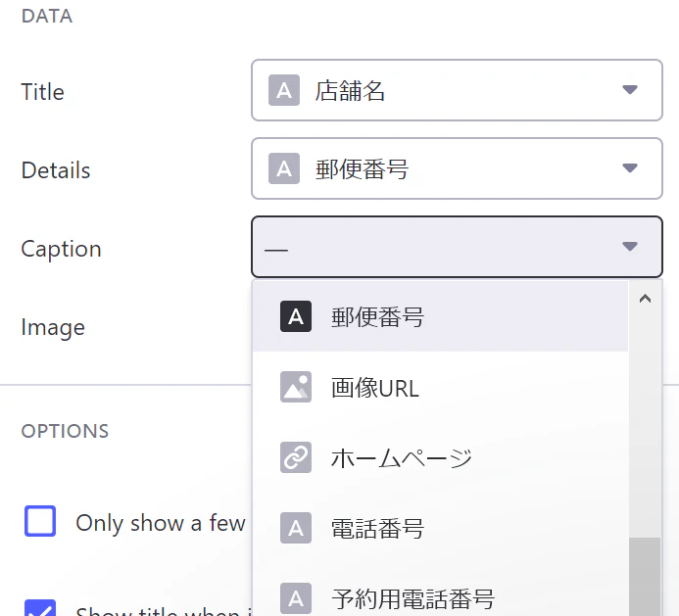Click the text type icon in Title field
Screen dimensions: 679x616
pyautogui.click(x=284, y=90)
